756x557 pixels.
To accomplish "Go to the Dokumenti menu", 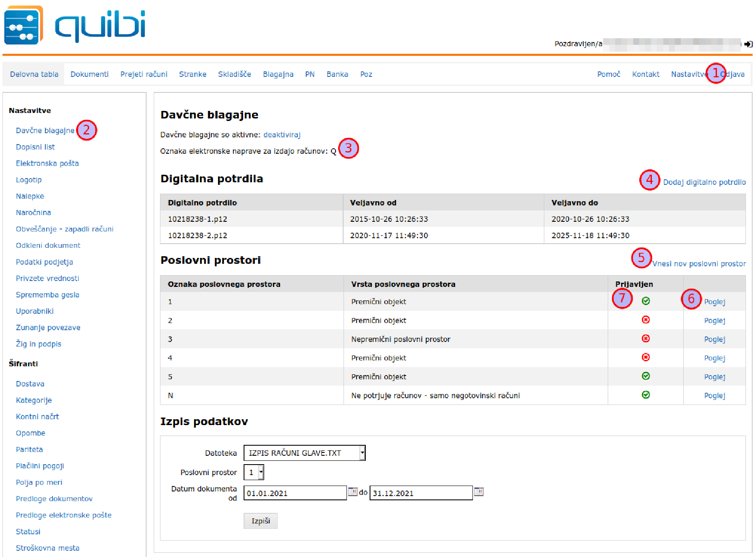I will click(x=89, y=74).
